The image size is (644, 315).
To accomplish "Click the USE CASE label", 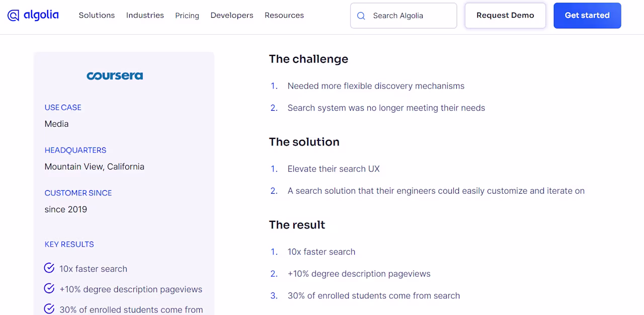I will [63, 107].
